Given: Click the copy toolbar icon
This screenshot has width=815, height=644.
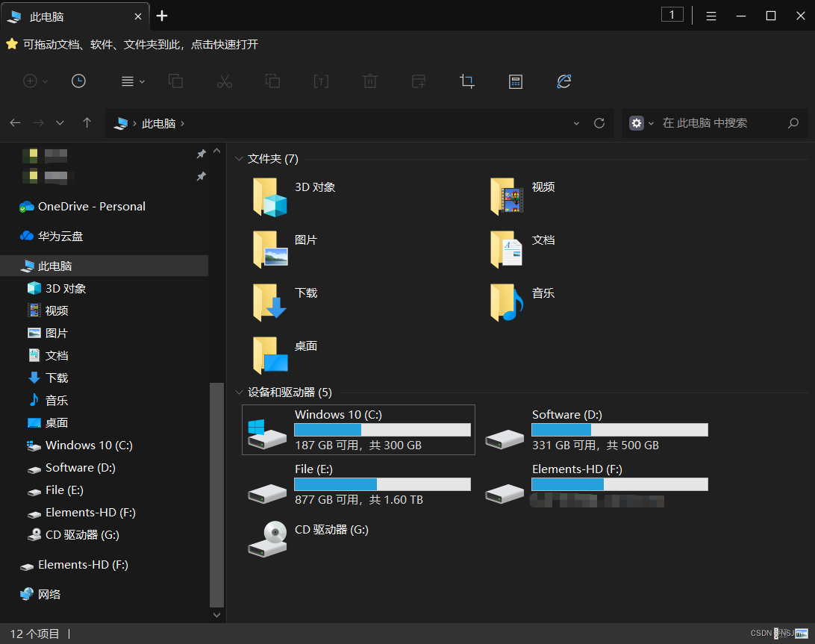Looking at the screenshot, I should (x=175, y=81).
